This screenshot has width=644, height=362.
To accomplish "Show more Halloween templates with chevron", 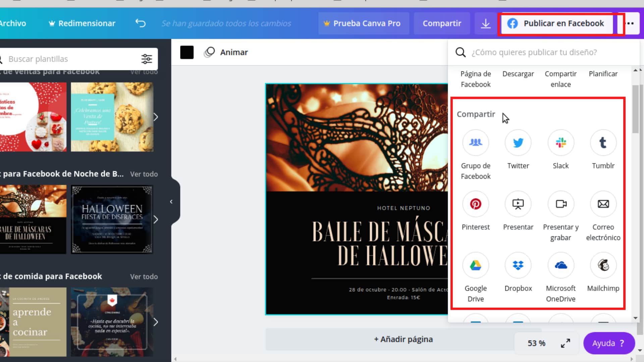I will (x=156, y=220).
